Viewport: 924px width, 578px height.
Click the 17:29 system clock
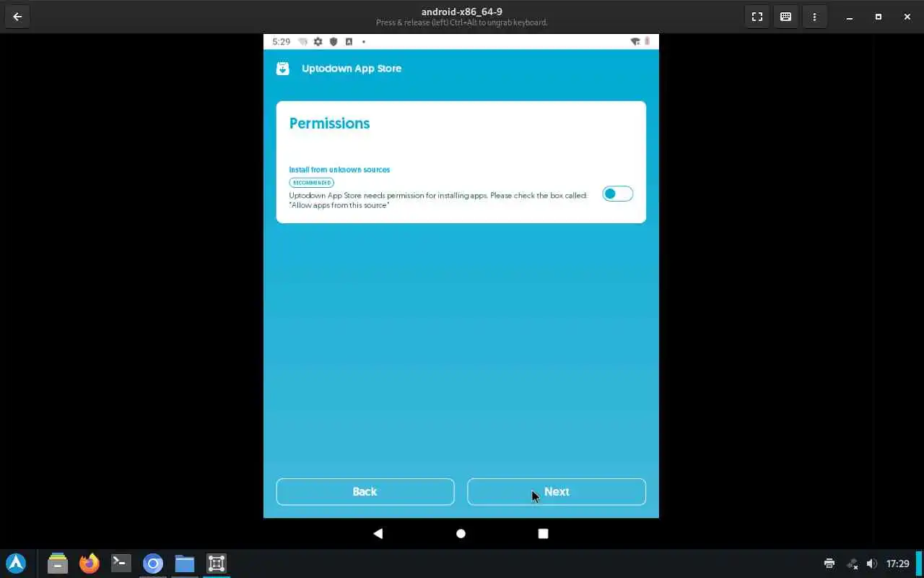tap(898, 564)
